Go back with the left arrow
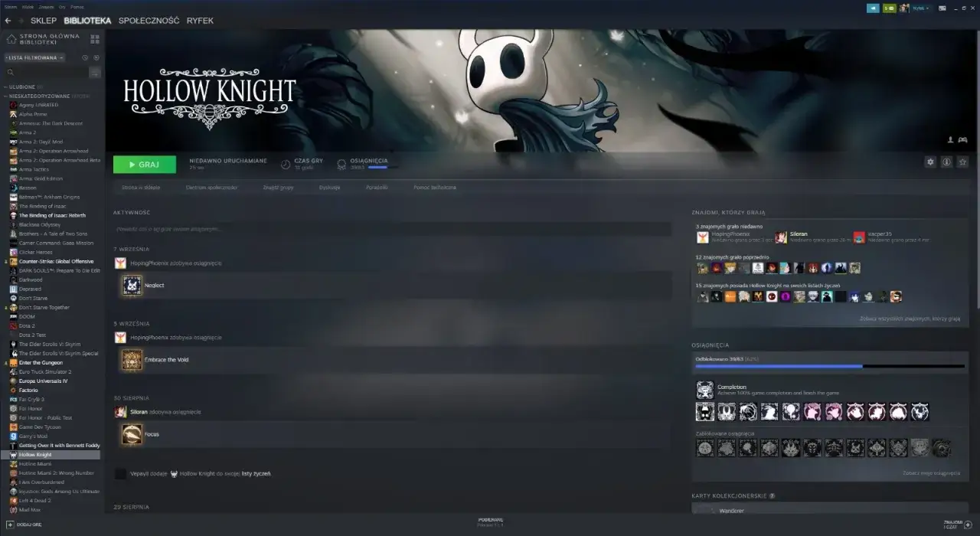 coord(8,21)
